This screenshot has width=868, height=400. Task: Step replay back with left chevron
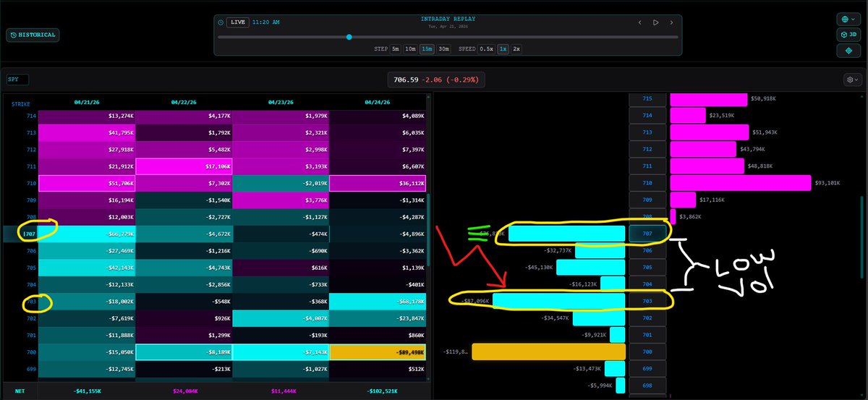pyautogui.click(x=639, y=22)
